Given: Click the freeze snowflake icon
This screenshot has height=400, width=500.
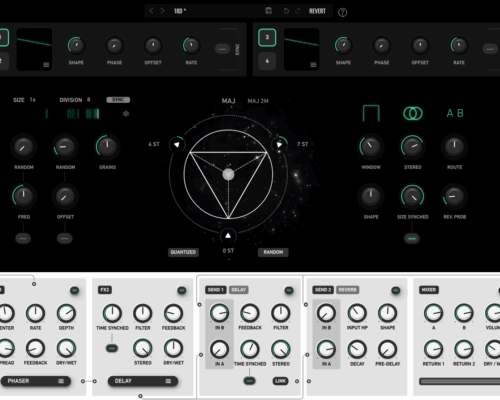Looking at the screenshot, I should (126, 114).
